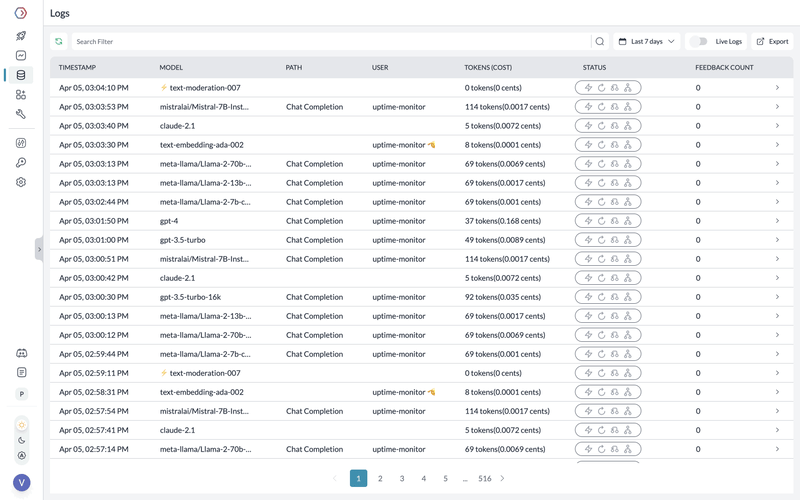The image size is (800, 500).
Task: Click gpt-4 model cell
Action: pos(169,221)
